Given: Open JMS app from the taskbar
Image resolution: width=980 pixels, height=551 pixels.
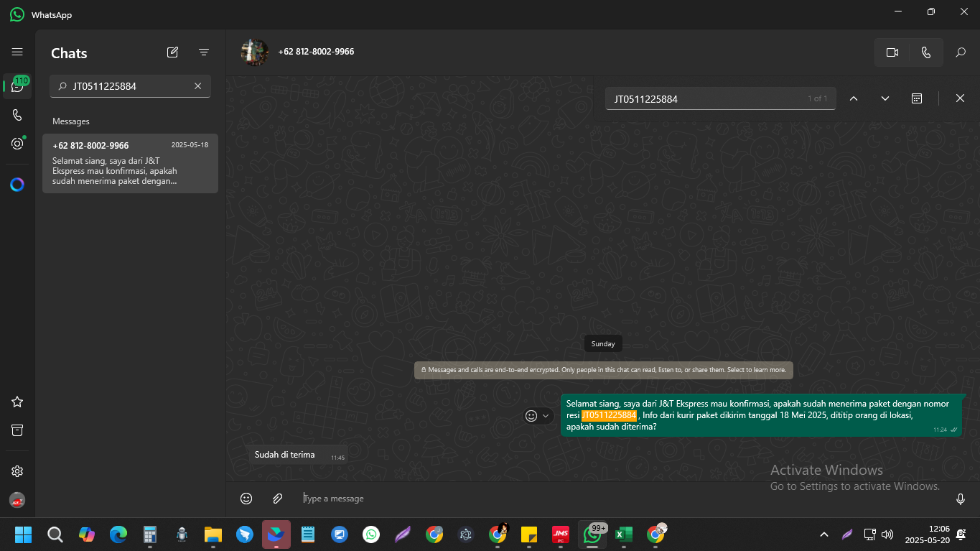Looking at the screenshot, I should (x=561, y=534).
